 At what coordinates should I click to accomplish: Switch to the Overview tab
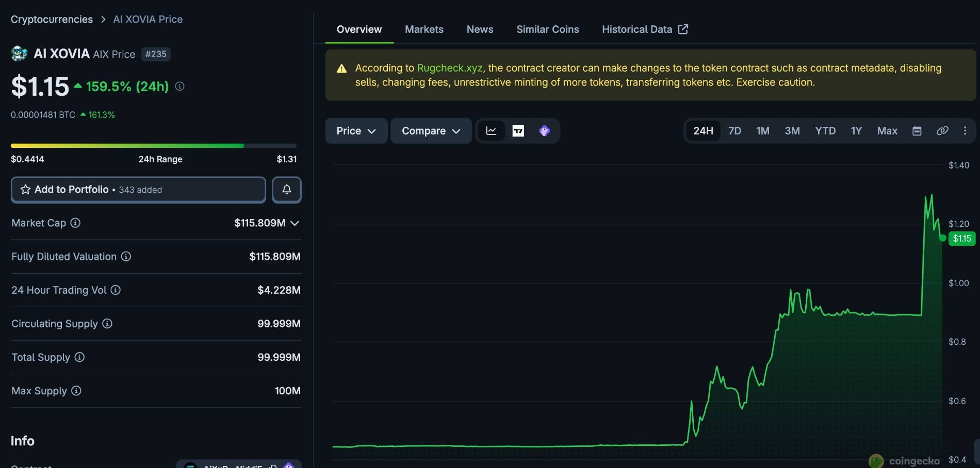359,29
